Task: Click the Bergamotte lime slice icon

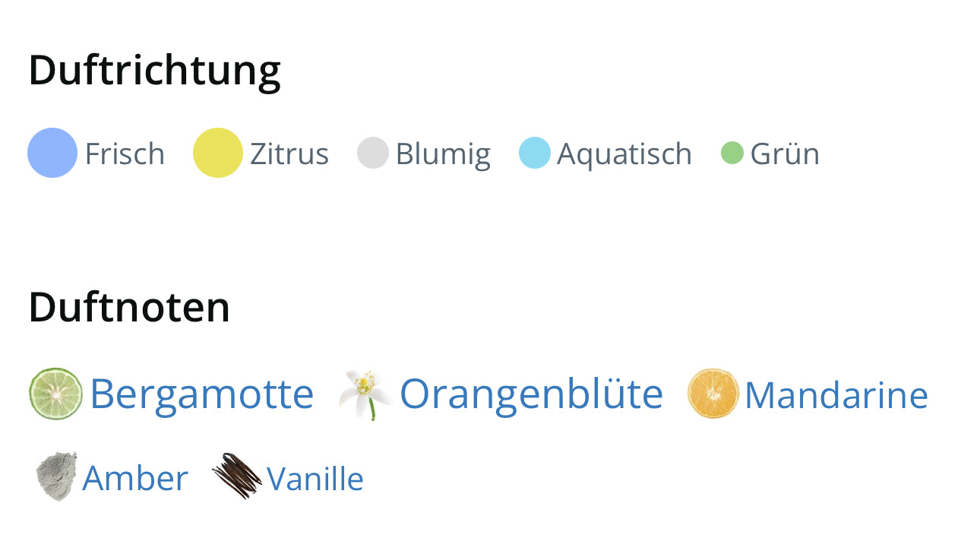Action: click(x=55, y=394)
